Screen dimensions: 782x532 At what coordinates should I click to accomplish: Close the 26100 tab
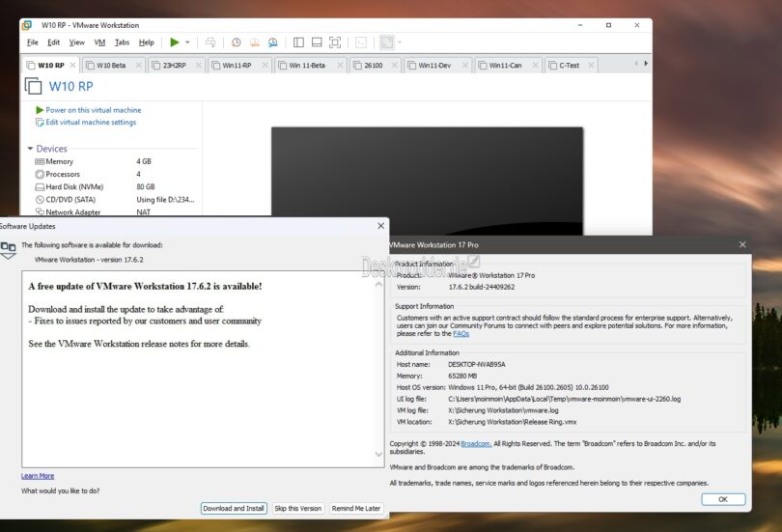(x=395, y=66)
